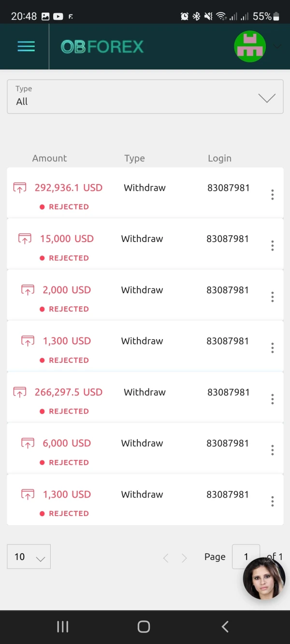Sort by the Amount column header
Screen dimensions: 290x644
49,158
